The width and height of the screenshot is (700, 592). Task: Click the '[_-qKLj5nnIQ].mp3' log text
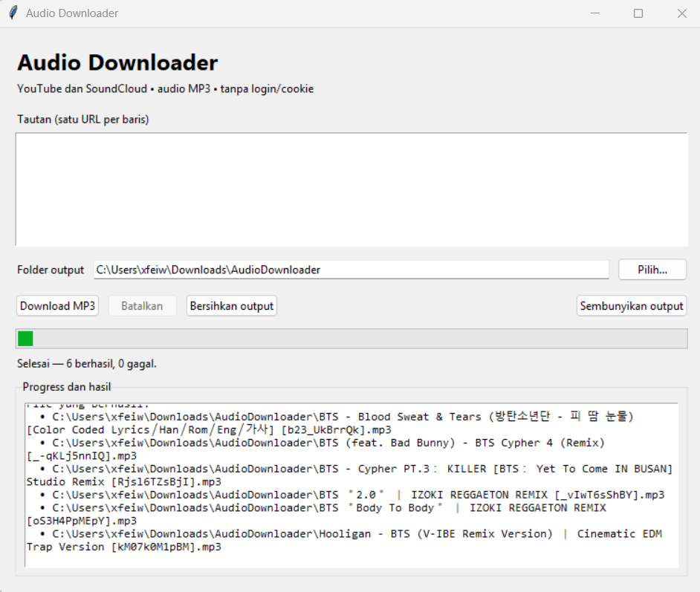click(82, 456)
